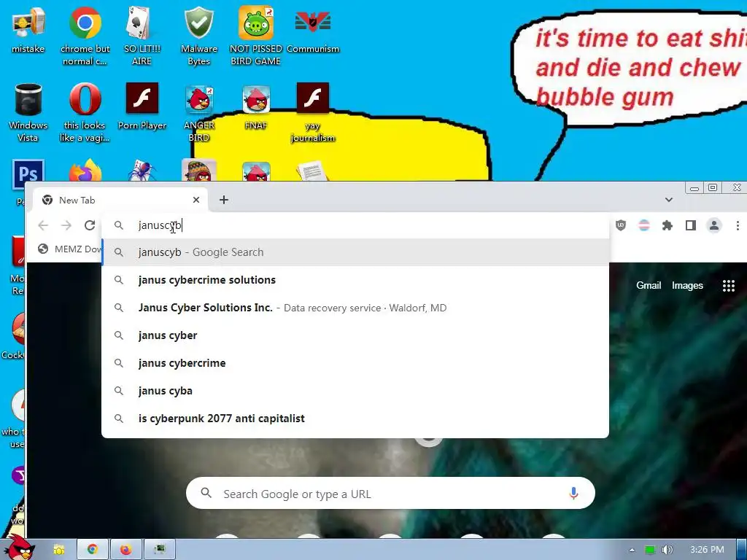Toggle Chrome's side panel icon
747x560 pixels.
690,225
